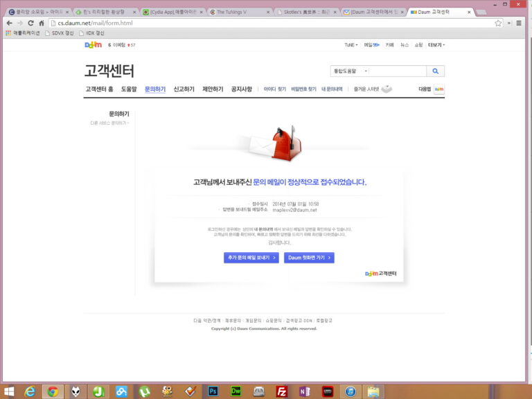The width and height of the screenshot is (532, 399).
Task: Expand the 더보기 dropdown
Action: tap(436, 45)
